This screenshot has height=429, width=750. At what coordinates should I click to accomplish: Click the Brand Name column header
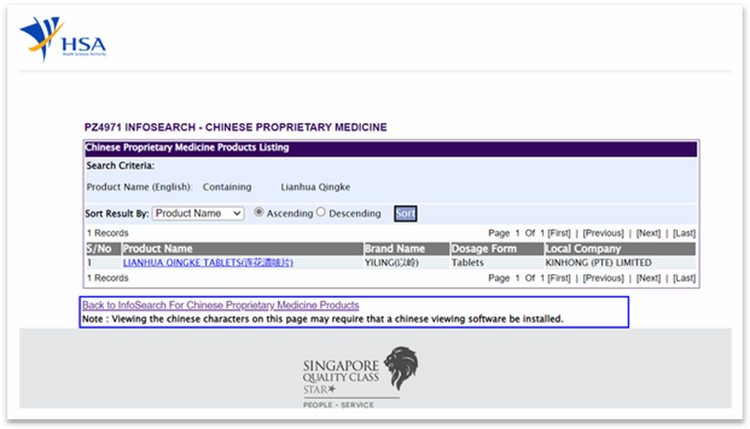pyautogui.click(x=407, y=249)
